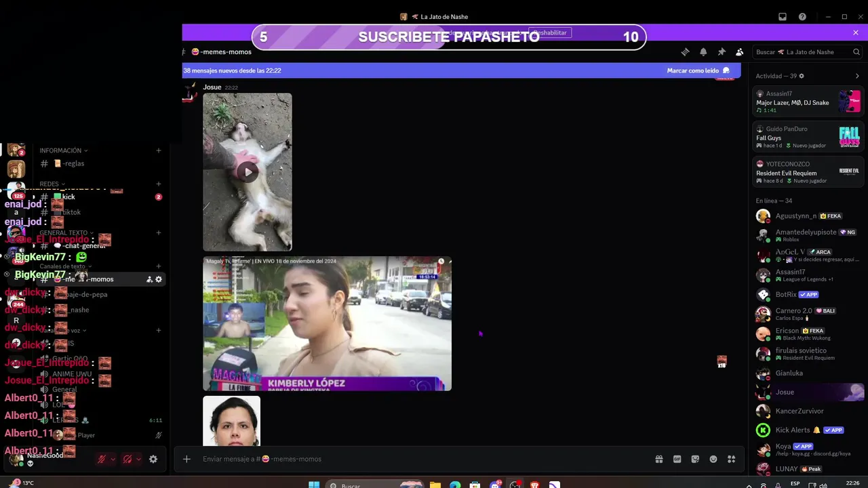Open YOTECONOZCO Resident Evil Requiem card
This screenshot has width=868, height=488.
click(808, 171)
